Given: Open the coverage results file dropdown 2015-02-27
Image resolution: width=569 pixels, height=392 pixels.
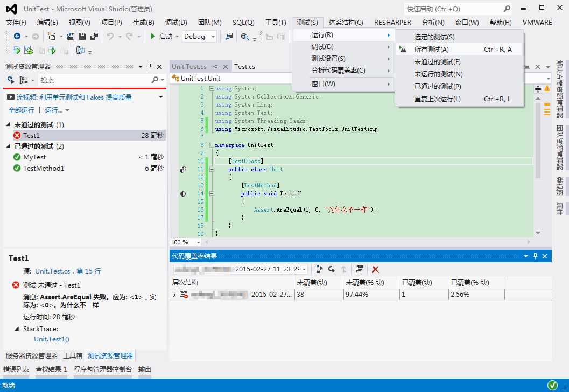Looking at the screenshot, I should pos(305,269).
